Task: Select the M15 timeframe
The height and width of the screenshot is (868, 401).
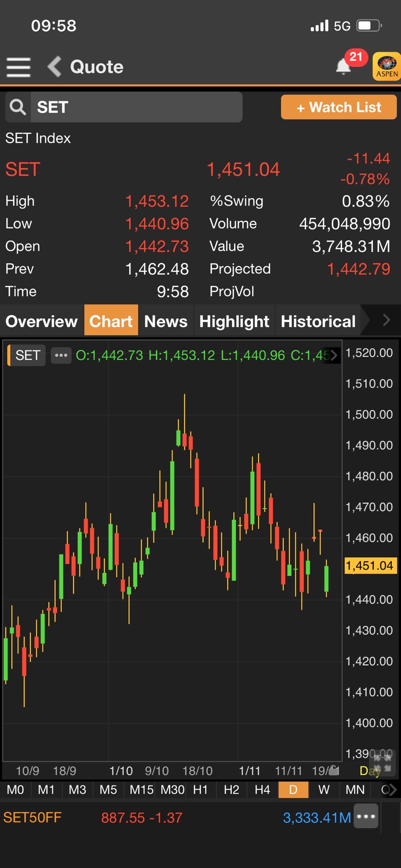Action: [141, 790]
